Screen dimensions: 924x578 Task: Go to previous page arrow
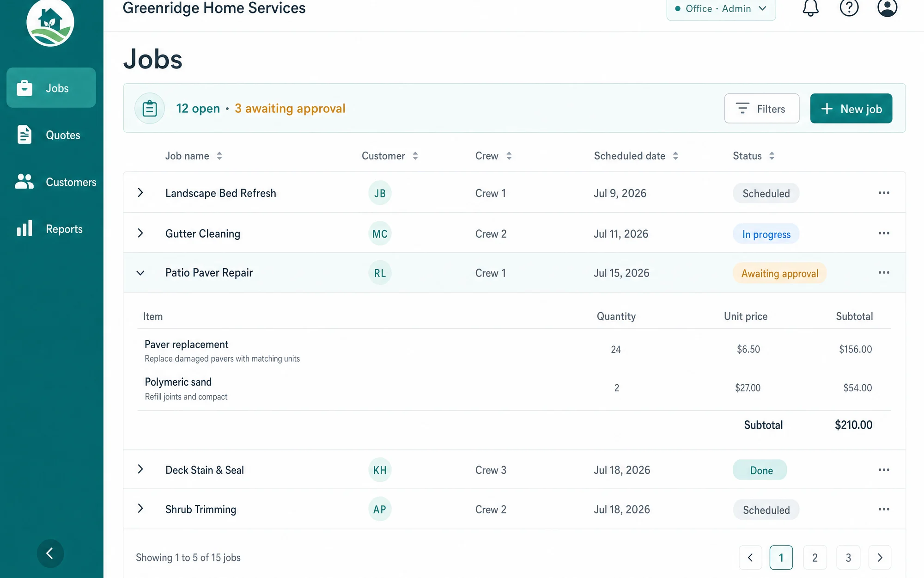pyautogui.click(x=750, y=558)
